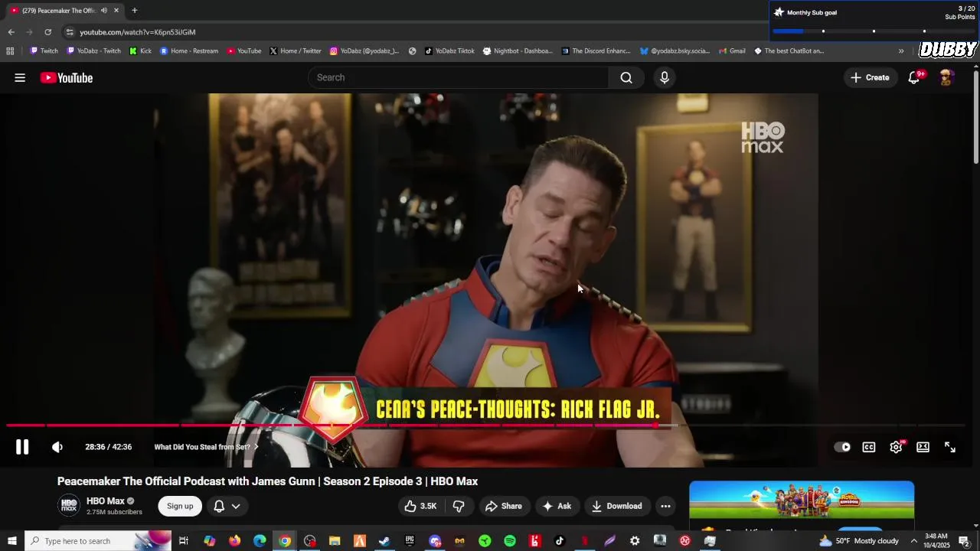Open the player settings gear

pos(896,447)
